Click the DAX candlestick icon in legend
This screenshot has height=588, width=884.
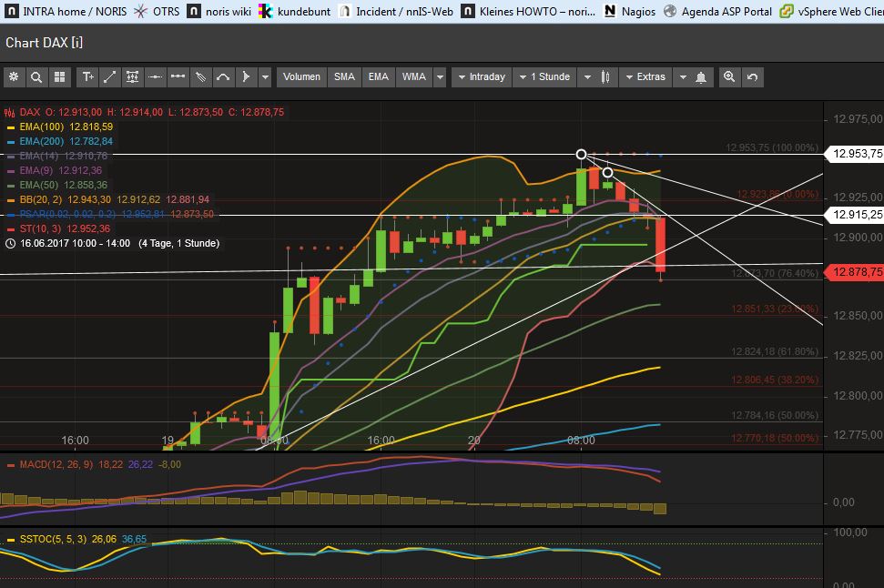9,112
